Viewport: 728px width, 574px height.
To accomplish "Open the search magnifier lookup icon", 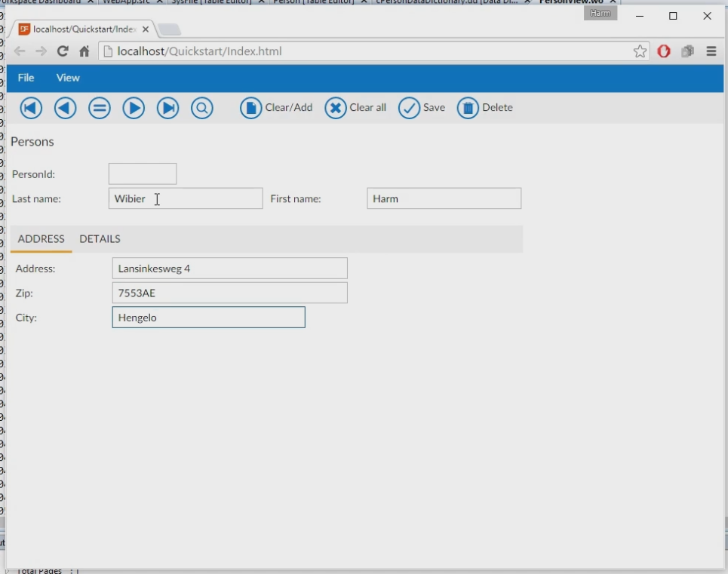I will [x=202, y=108].
